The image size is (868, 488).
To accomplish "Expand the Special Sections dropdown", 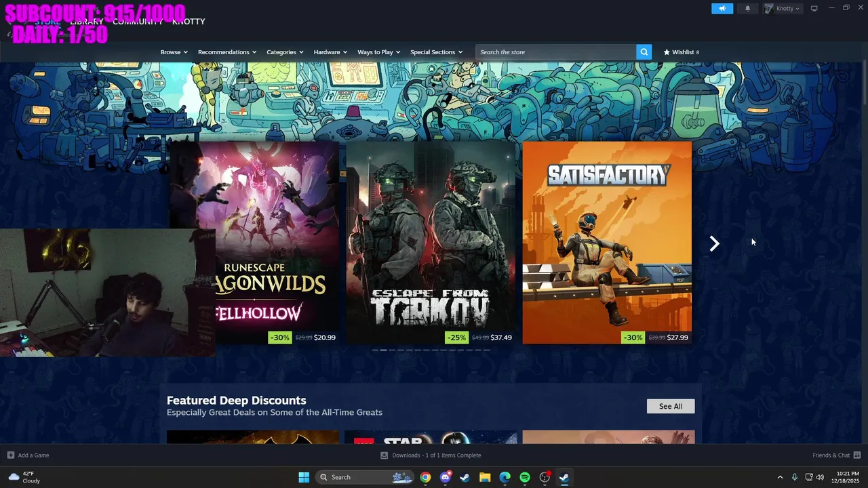I will point(437,52).
